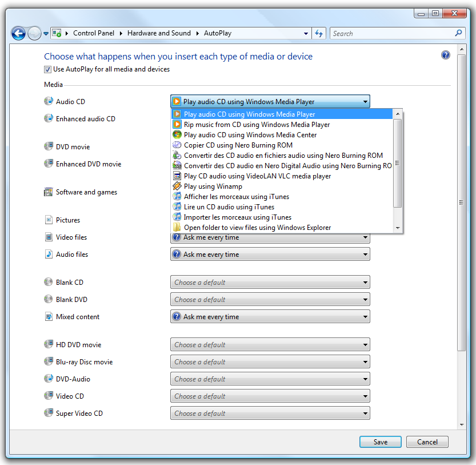The image size is (476, 465).
Task: Click the main page scroll up arrow
Action: [462, 49]
